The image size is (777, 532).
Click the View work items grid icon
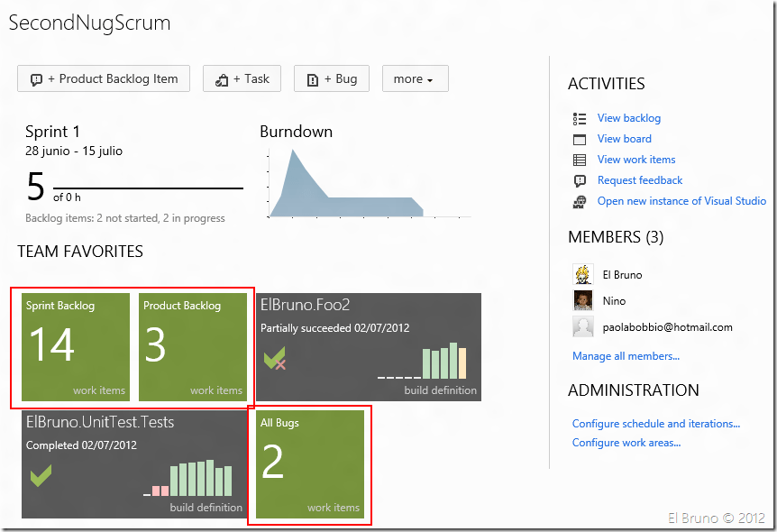(x=580, y=160)
